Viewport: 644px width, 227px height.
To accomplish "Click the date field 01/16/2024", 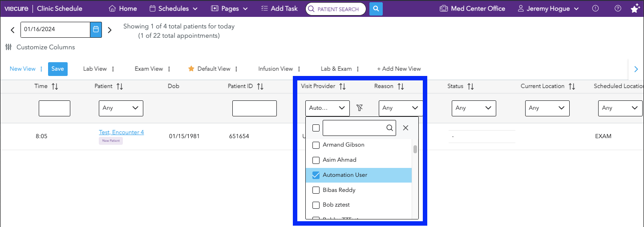I will click(x=55, y=30).
